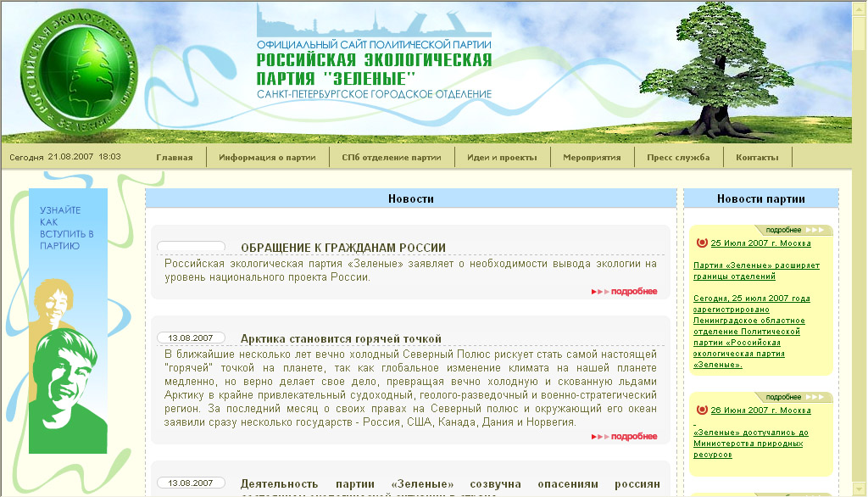Click the red arrows beside подробнее under Арктика article
Viewport: 868px width, 497px height.
[598, 437]
